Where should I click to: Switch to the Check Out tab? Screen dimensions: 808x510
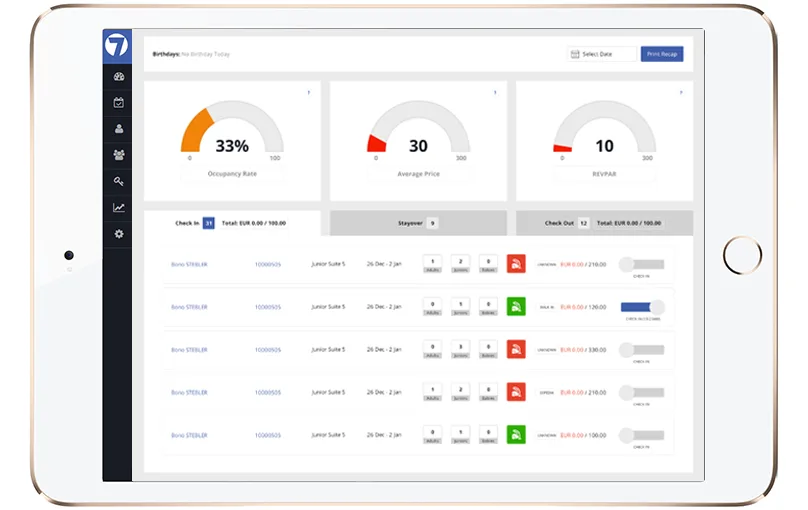(604, 223)
